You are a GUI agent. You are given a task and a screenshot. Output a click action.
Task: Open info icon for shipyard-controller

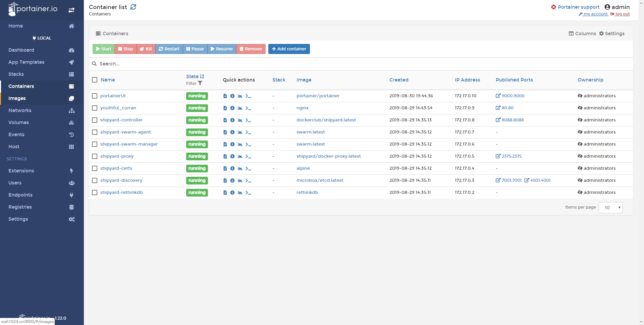232,120
